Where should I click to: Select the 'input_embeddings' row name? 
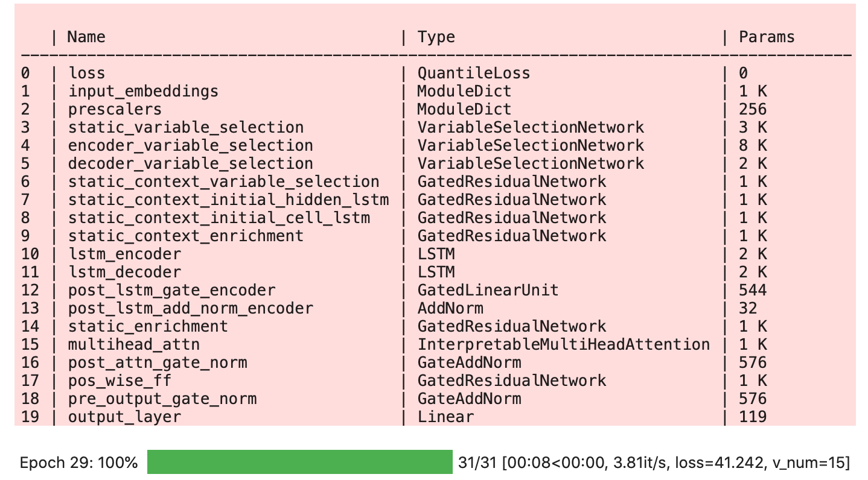(x=143, y=91)
